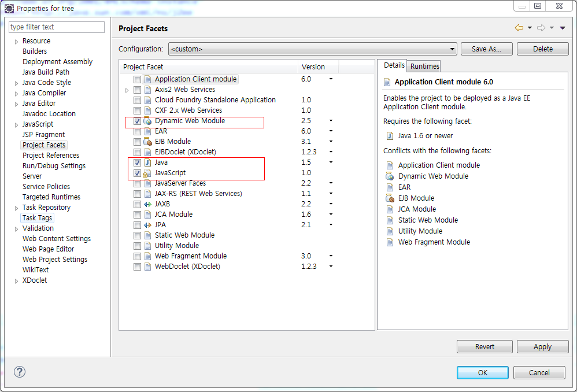Check the EAR facet checkbox
The height and width of the screenshot is (392, 577).
point(137,131)
